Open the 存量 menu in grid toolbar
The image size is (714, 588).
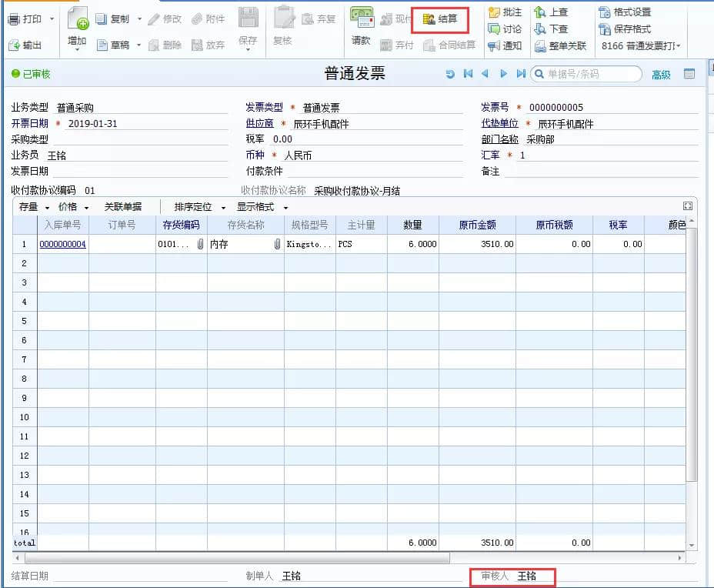(x=33, y=207)
